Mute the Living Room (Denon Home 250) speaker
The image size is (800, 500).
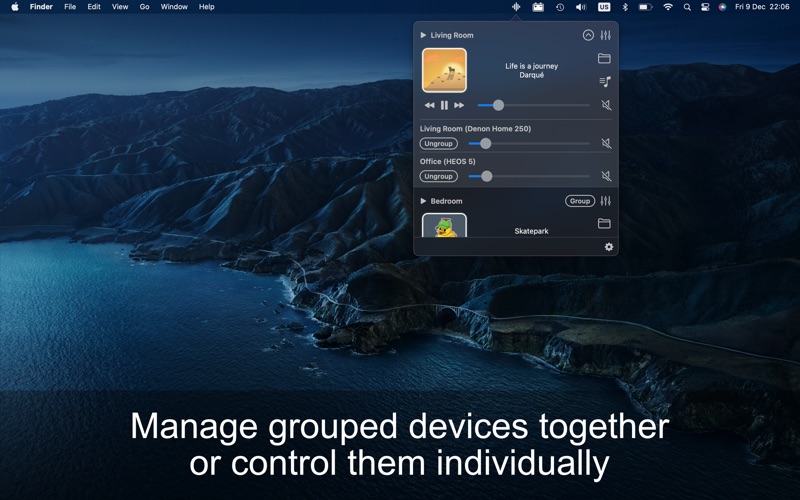[x=606, y=143]
